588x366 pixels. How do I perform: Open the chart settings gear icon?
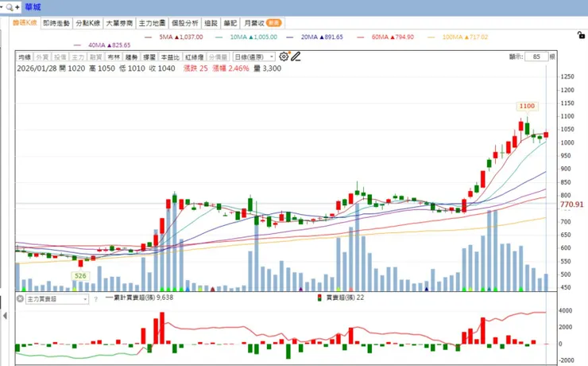[x=284, y=56]
